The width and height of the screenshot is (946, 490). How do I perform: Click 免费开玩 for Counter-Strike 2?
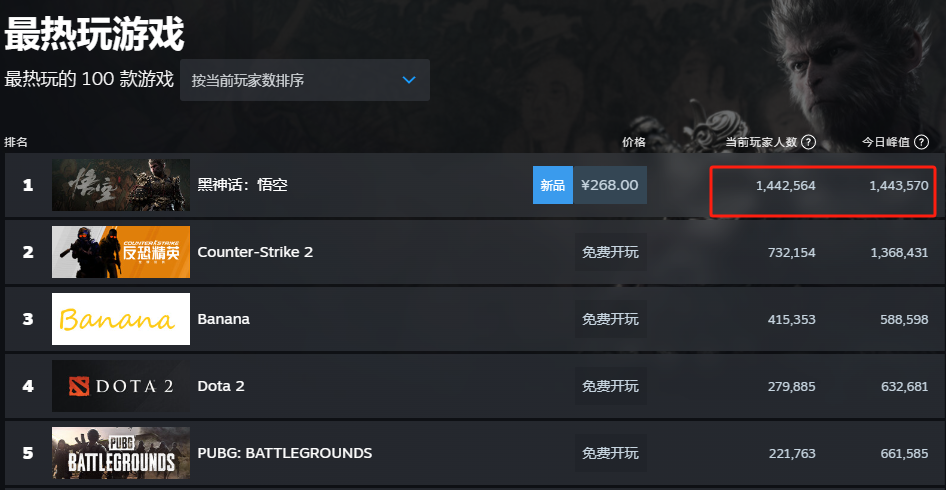pyautogui.click(x=610, y=252)
